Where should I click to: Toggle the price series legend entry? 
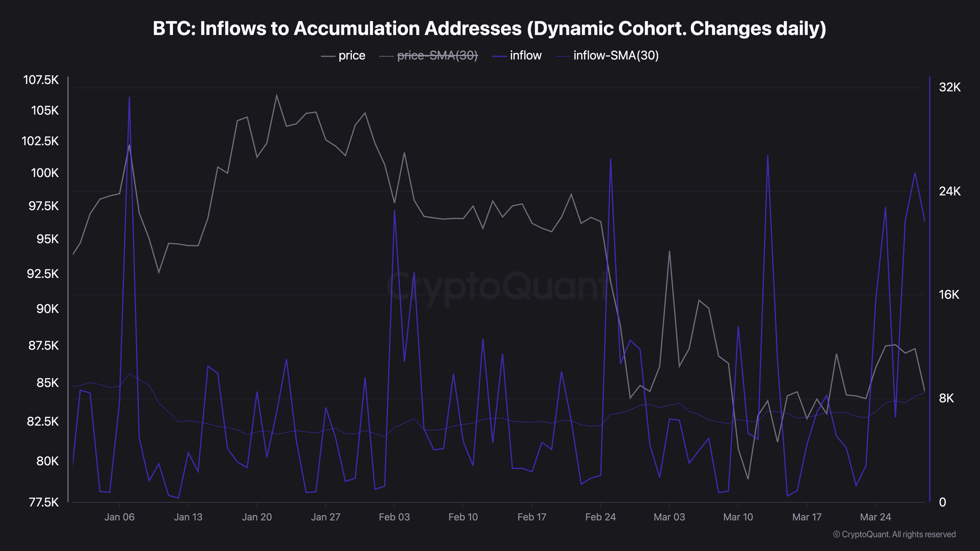[343, 56]
